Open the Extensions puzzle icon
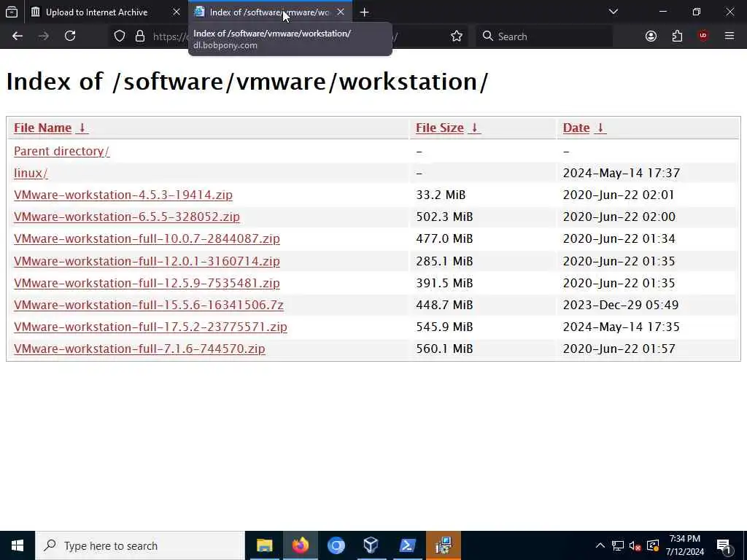The height and width of the screenshot is (560, 747). (677, 36)
